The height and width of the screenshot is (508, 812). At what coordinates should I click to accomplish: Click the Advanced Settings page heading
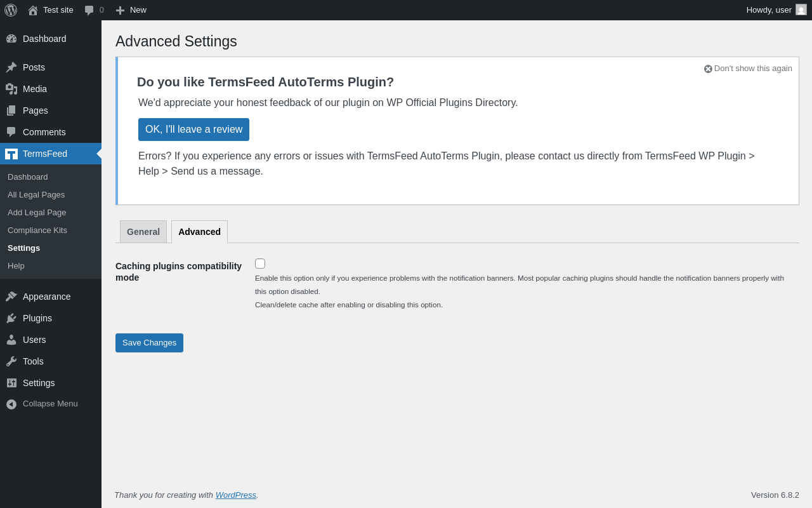point(176,41)
